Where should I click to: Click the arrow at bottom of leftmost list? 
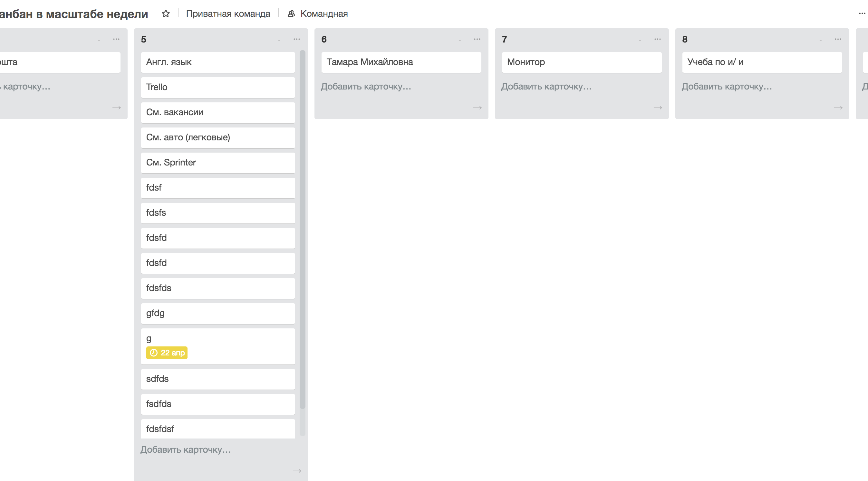[x=117, y=108]
